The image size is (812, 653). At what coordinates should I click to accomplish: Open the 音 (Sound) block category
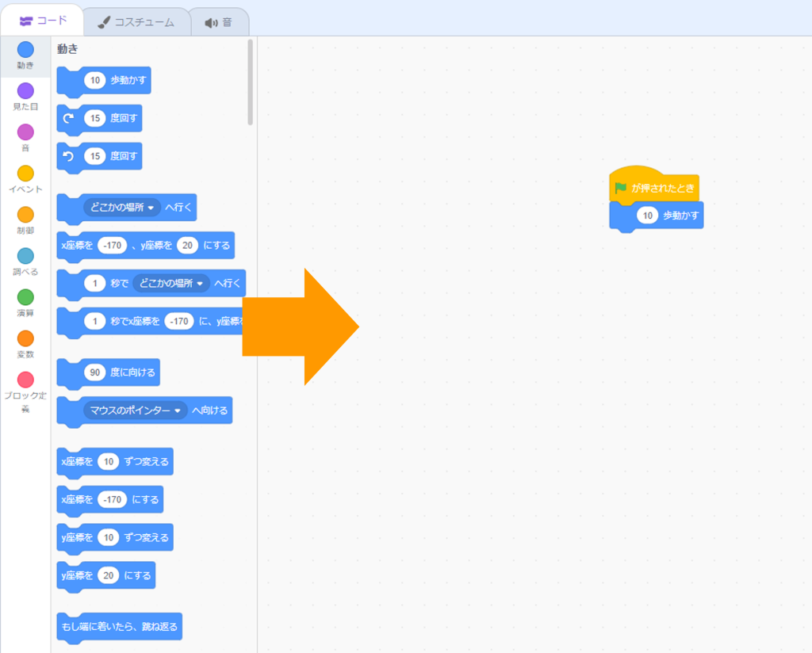[x=25, y=132]
